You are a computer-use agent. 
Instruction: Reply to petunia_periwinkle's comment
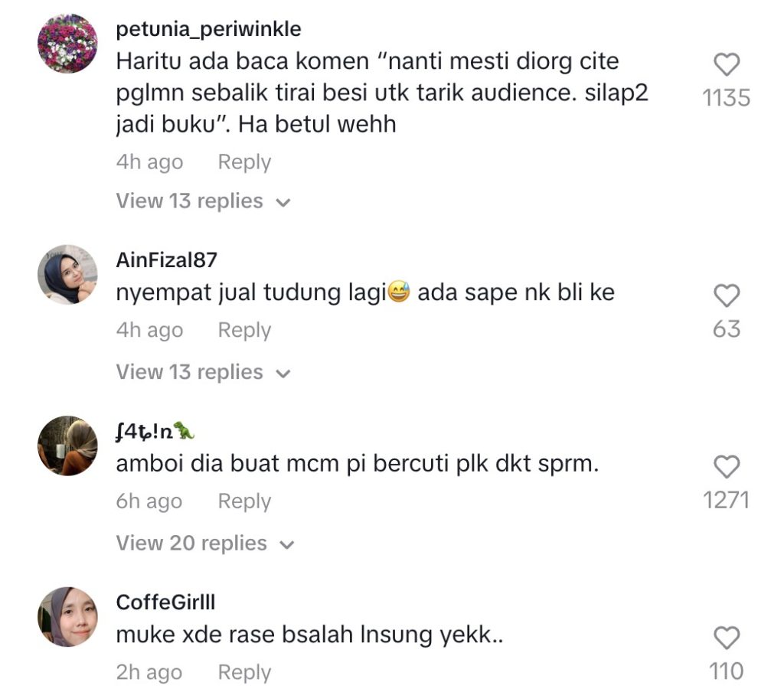tap(244, 162)
